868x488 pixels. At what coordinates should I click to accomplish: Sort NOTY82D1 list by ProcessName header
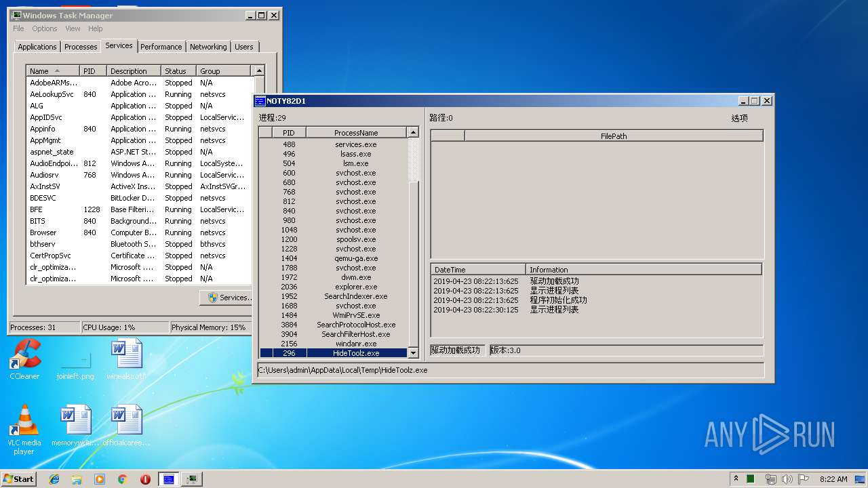(x=356, y=133)
